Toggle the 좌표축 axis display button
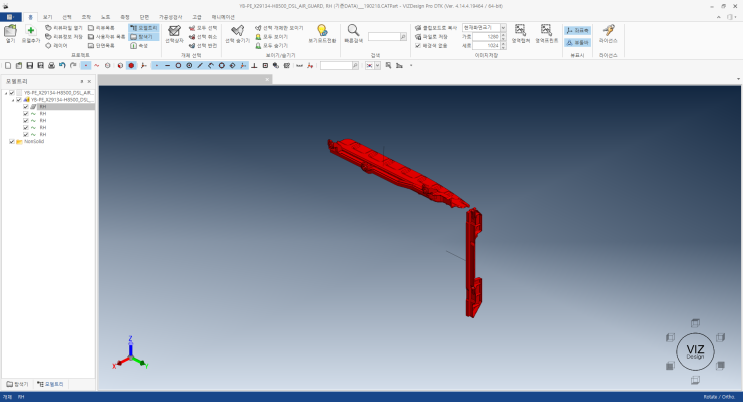This screenshot has height=402, width=743. click(x=578, y=30)
